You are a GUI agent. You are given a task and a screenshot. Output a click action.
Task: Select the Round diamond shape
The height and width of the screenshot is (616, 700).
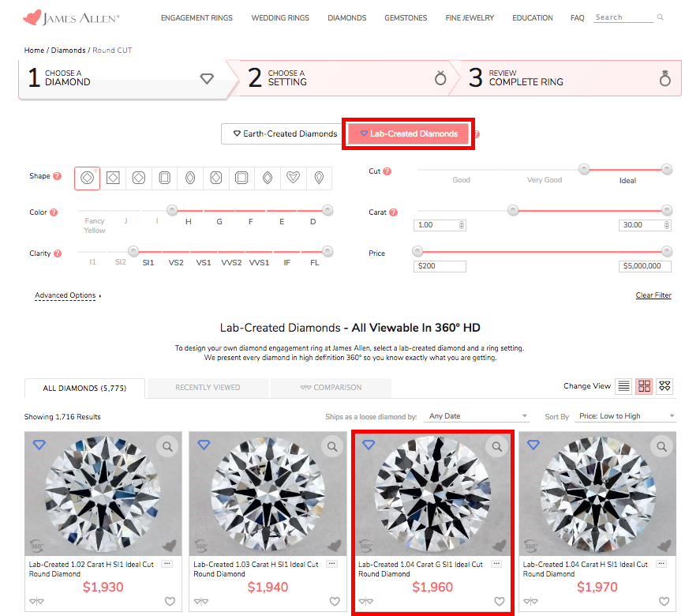[87, 178]
